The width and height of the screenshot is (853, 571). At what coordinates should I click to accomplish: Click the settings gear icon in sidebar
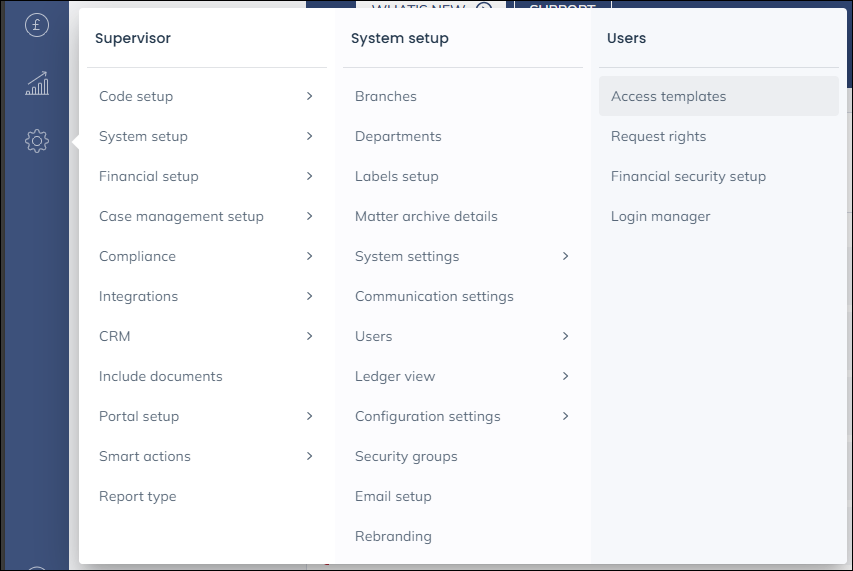click(x=37, y=141)
